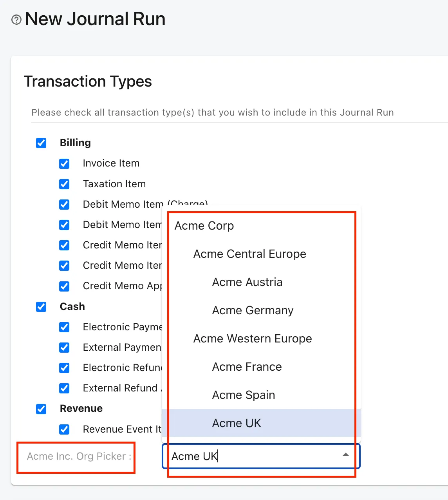This screenshot has height=500, width=448.
Task: Toggle the Electronic Refund checkbox
Action: point(64,368)
